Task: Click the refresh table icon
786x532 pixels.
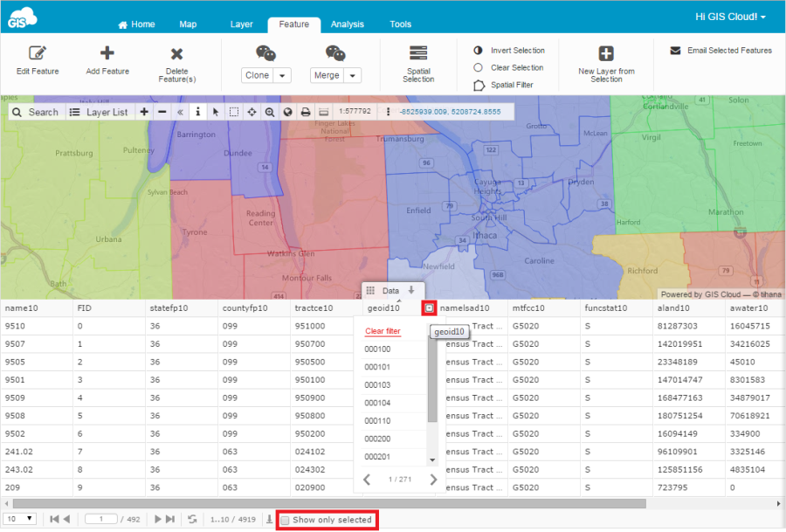Action: (x=192, y=519)
